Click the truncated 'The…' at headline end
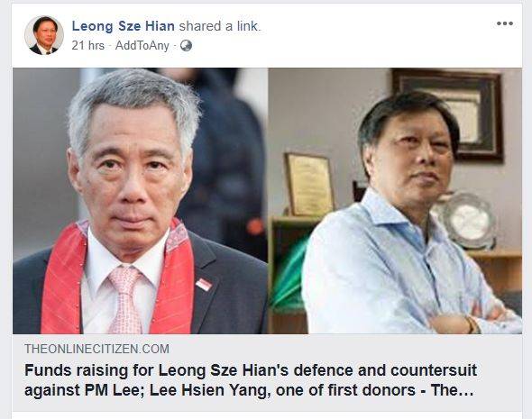This screenshot has width=532, height=419. tap(452, 390)
